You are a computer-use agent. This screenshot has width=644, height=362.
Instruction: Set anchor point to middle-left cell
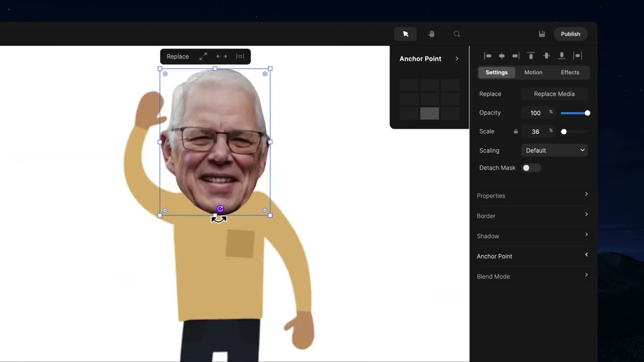tap(409, 99)
